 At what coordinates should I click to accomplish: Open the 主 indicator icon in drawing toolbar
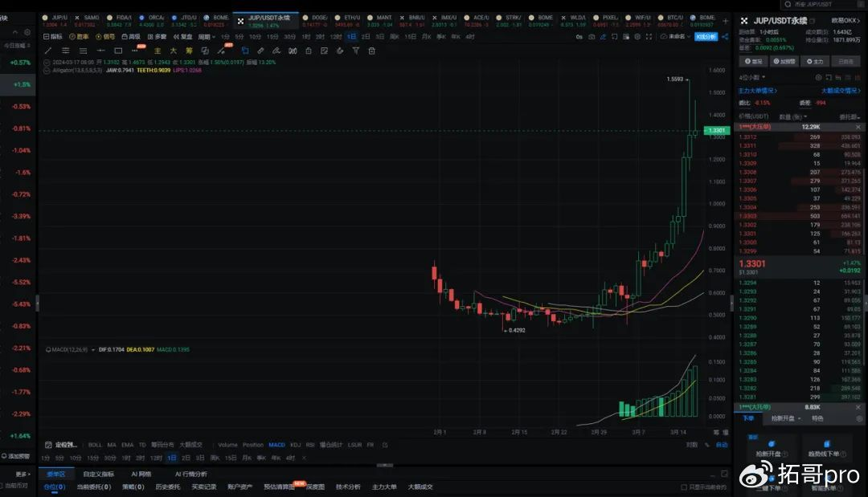(x=158, y=51)
